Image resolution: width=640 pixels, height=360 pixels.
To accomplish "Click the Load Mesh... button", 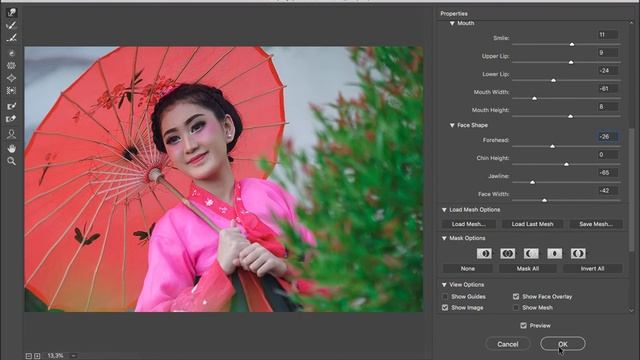I will tap(469, 224).
